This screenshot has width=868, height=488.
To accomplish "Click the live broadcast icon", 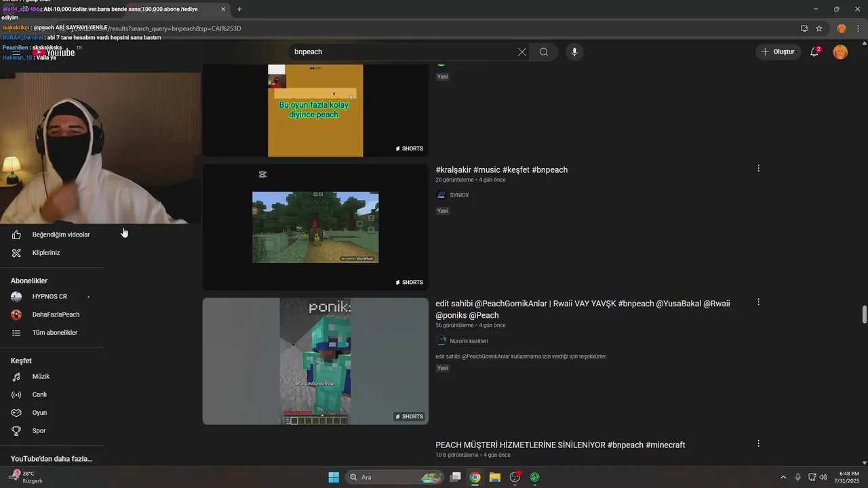I will pyautogui.click(x=17, y=394).
